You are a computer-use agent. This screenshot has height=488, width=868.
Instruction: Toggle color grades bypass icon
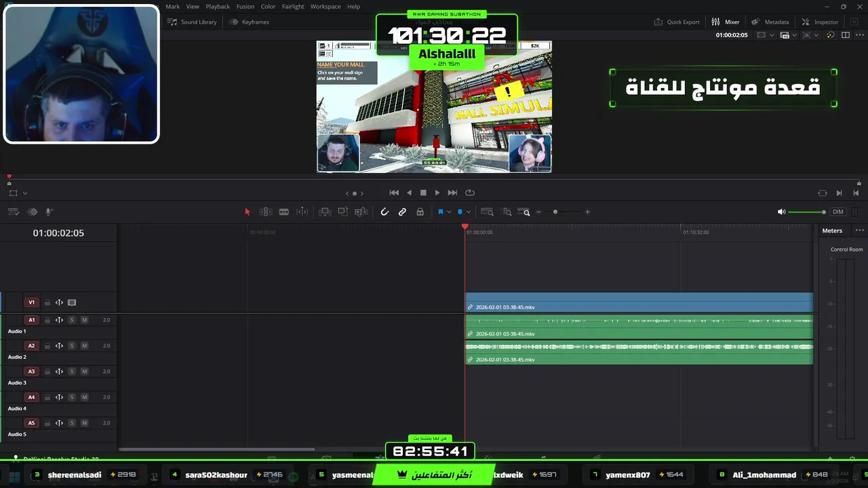point(830,35)
